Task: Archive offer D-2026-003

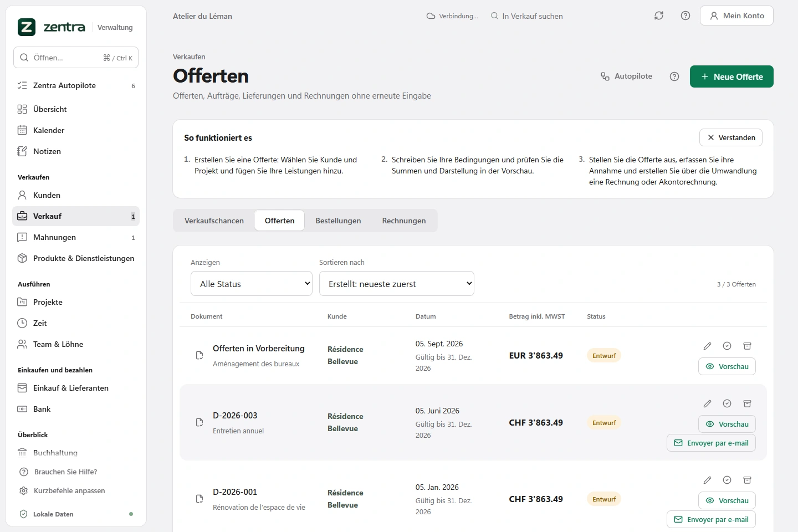Action: tap(747, 403)
